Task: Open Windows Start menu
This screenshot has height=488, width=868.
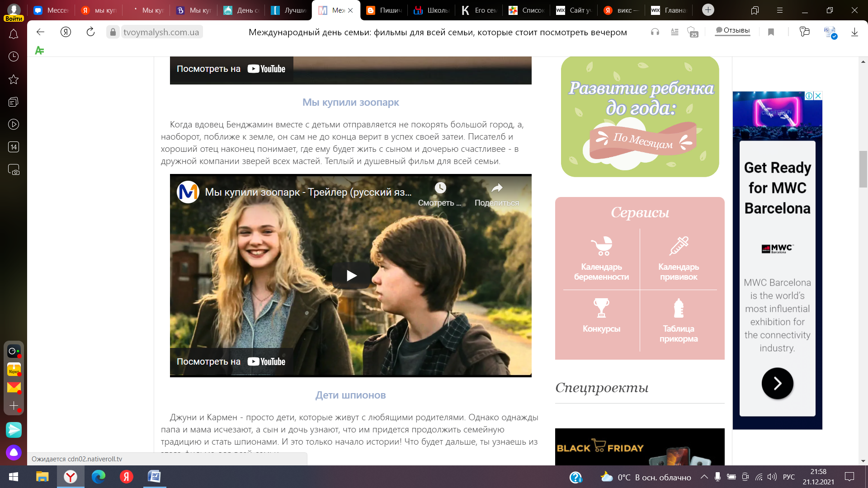Action: (x=14, y=477)
